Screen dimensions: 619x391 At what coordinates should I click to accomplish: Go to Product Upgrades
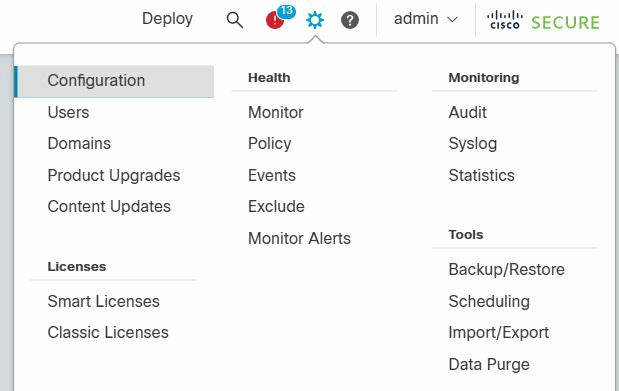pyautogui.click(x=114, y=175)
